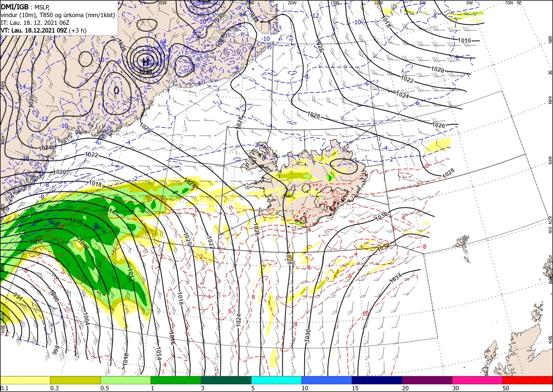Click the navy 15–20 legend swatch
The width and height of the screenshot is (553, 392).
coord(377,380)
